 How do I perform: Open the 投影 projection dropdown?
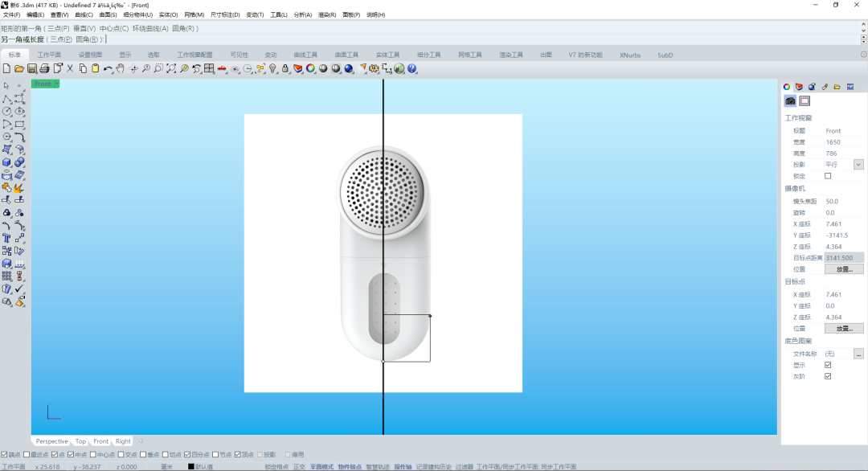click(x=858, y=165)
